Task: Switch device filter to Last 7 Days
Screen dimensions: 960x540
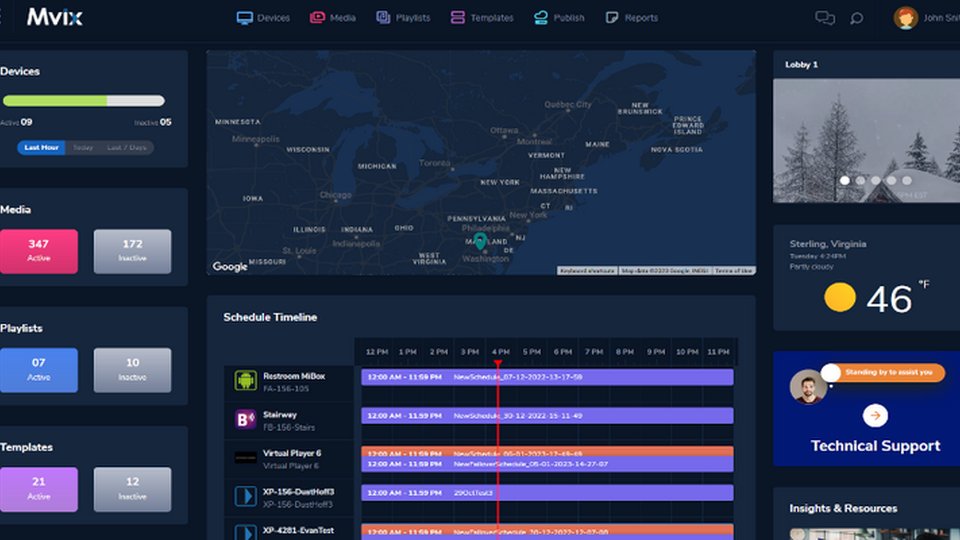Action: tap(127, 147)
